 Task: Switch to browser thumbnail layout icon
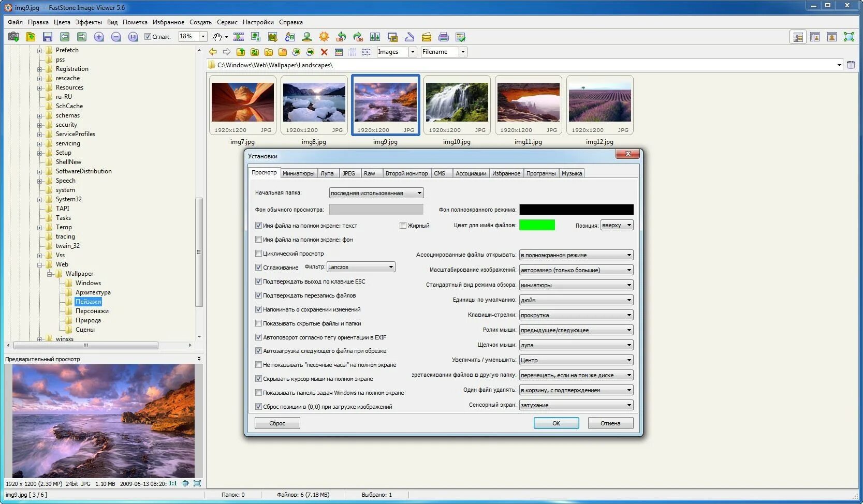coord(798,37)
